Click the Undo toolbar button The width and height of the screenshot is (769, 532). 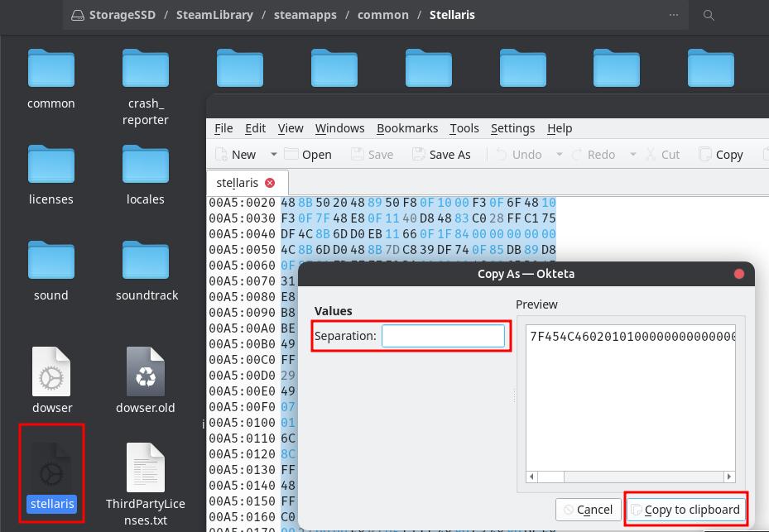point(519,155)
